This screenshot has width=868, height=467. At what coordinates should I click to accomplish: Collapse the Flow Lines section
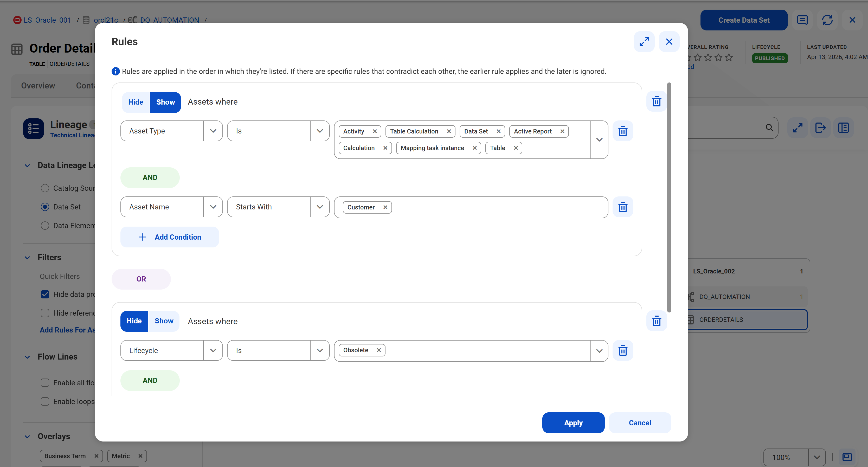click(x=27, y=357)
